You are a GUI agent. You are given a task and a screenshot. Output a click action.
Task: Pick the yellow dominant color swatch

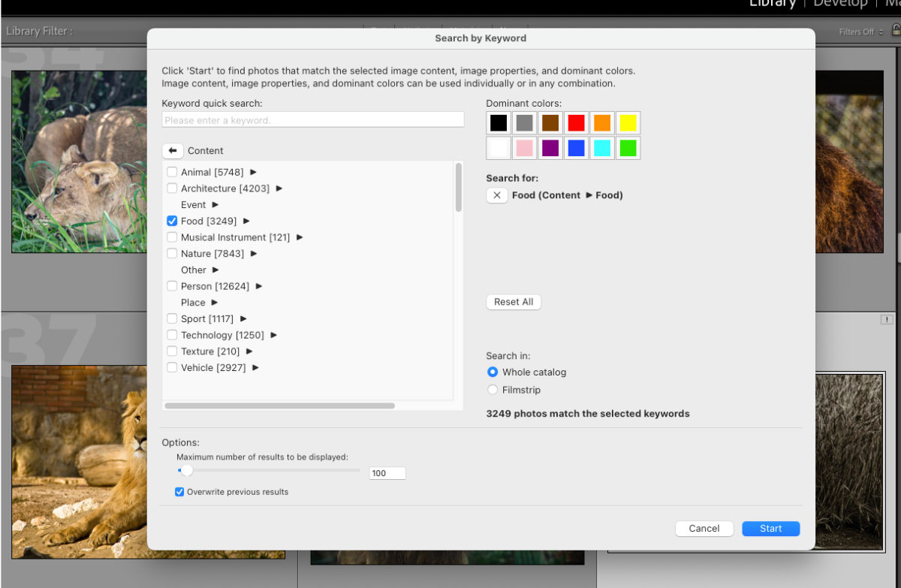click(x=628, y=123)
